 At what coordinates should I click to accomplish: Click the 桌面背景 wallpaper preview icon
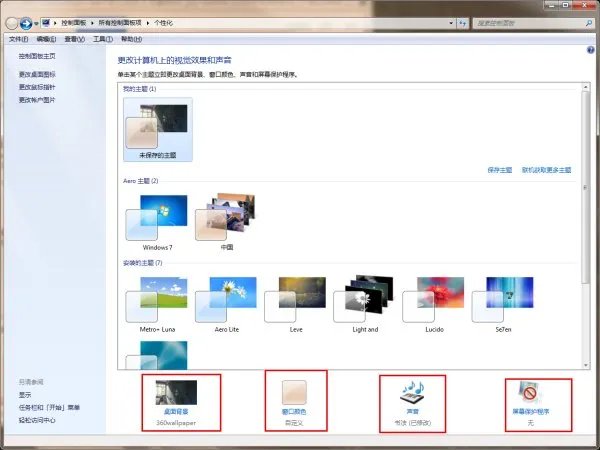pyautogui.click(x=176, y=392)
